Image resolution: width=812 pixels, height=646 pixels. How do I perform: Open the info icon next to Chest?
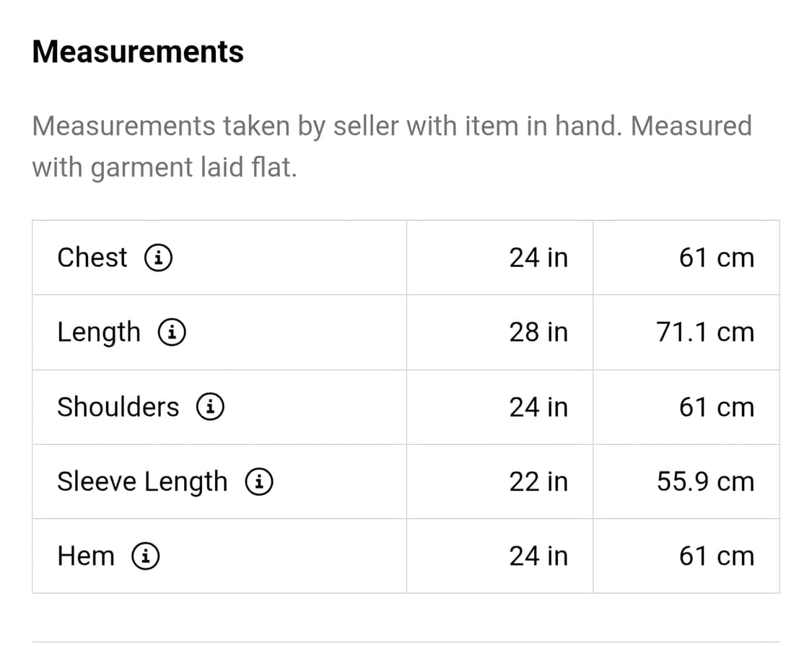click(158, 258)
